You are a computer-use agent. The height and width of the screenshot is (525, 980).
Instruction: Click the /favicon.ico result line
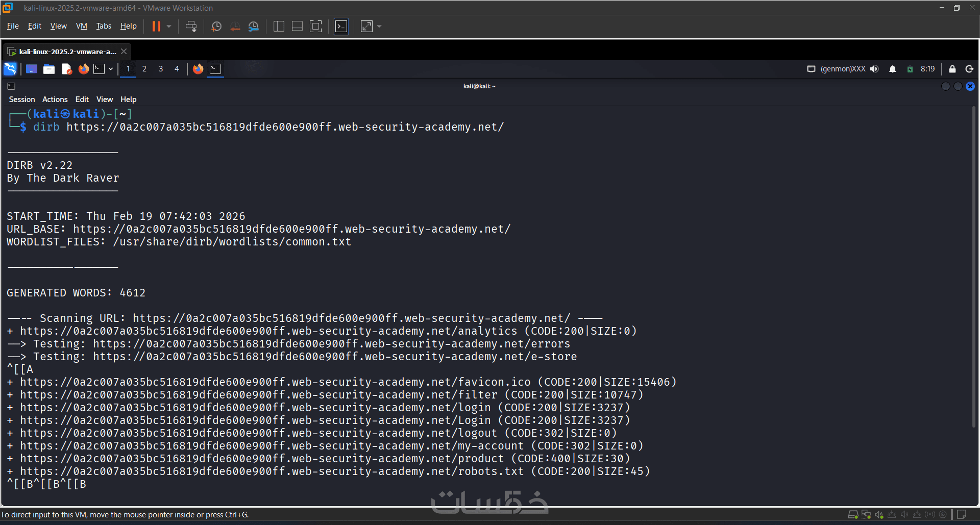click(x=342, y=382)
